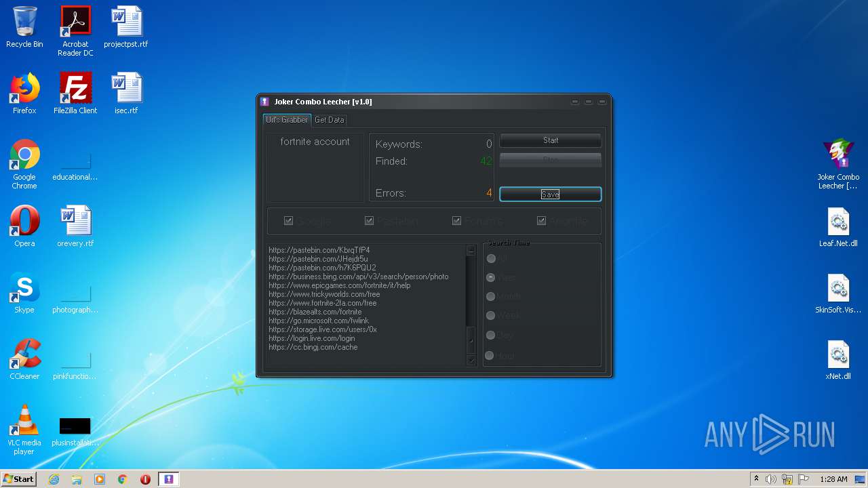The height and width of the screenshot is (488, 868).
Task: Select Leaf.Net.dll file on desktop
Action: [838, 226]
